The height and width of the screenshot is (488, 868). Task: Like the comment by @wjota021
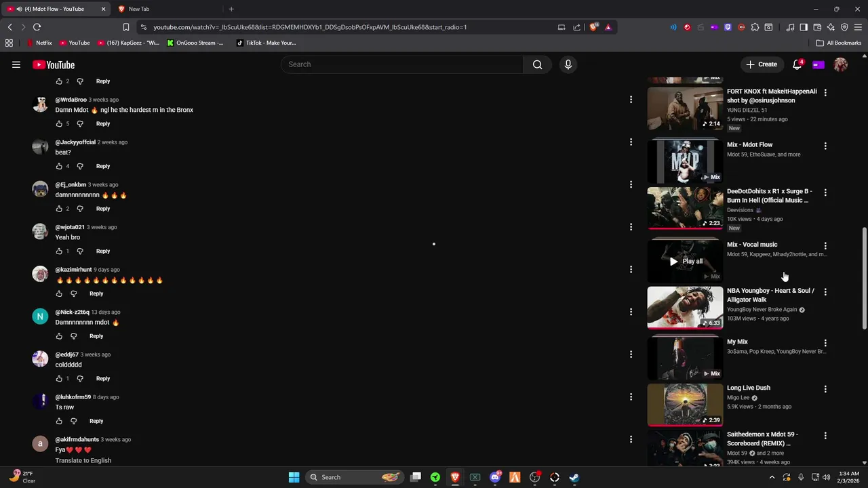[x=59, y=251]
